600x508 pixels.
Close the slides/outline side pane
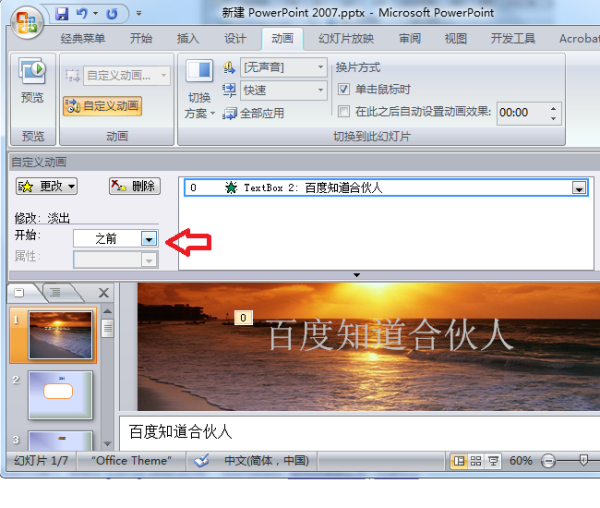click(104, 293)
